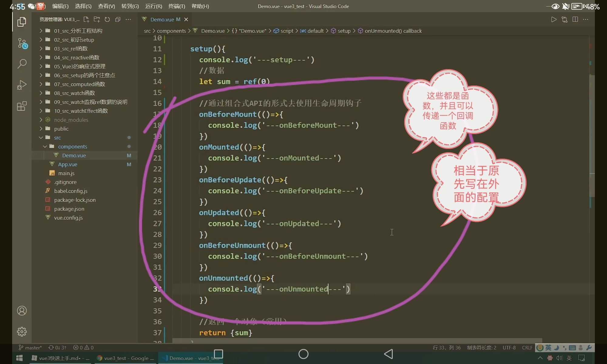
Task: Expand the node_modules folder
Action: click(x=71, y=120)
